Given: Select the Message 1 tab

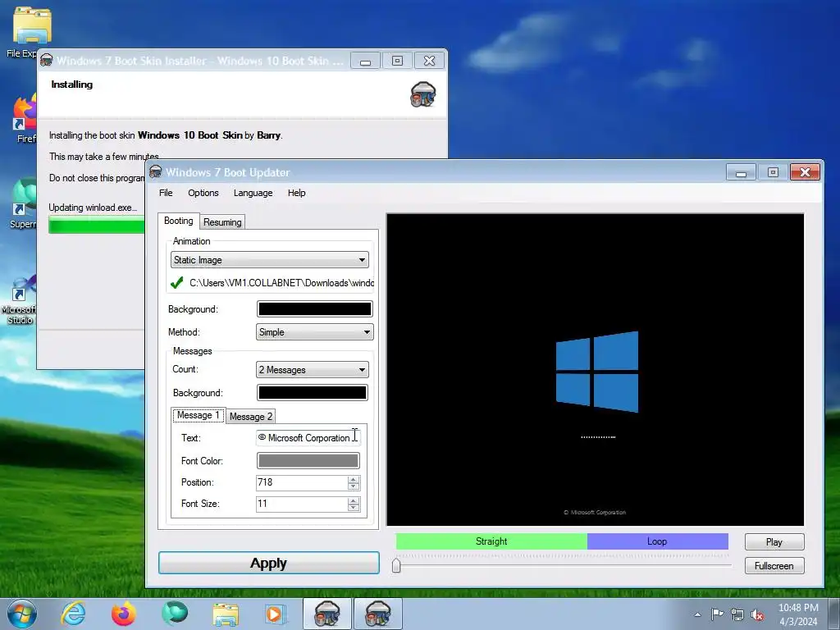Looking at the screenshot, I should 199,415.
